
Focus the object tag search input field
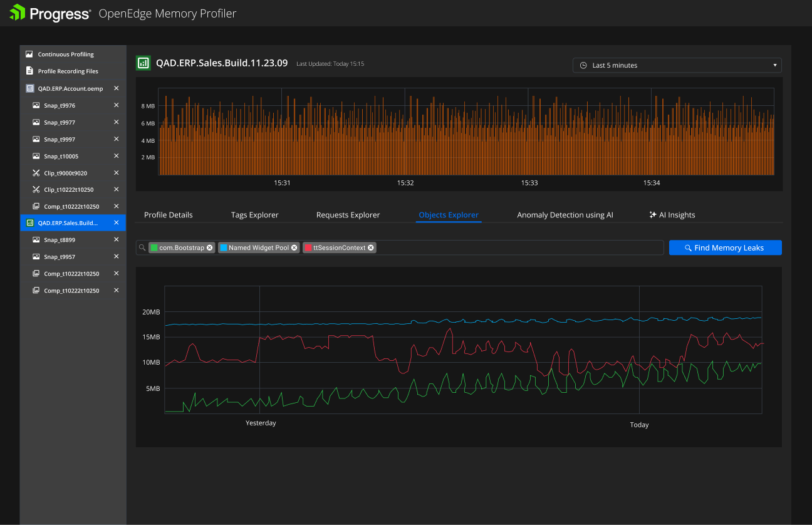(400, 248)
